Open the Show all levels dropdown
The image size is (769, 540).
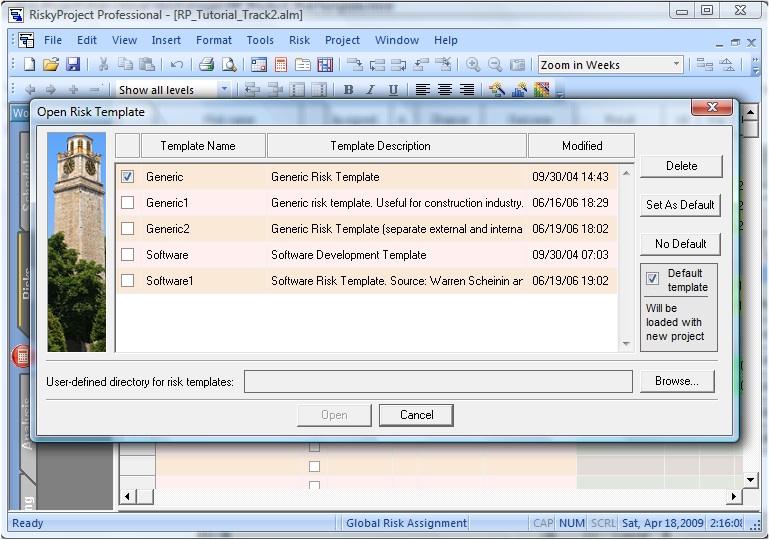(x=224, y=90)
